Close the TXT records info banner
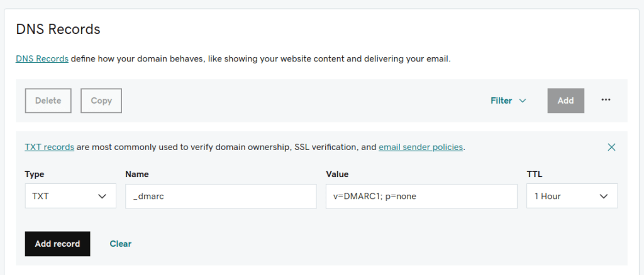 point(611,148)
